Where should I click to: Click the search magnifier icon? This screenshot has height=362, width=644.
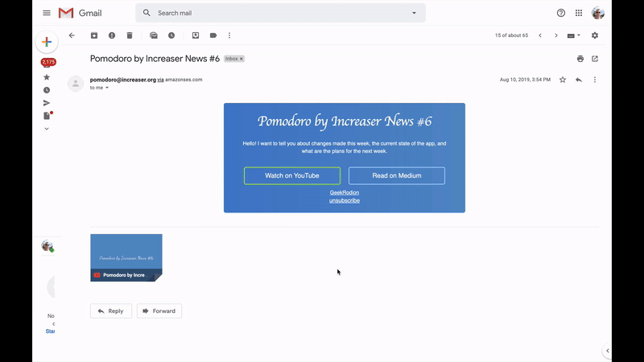click(x=147, y=13)
